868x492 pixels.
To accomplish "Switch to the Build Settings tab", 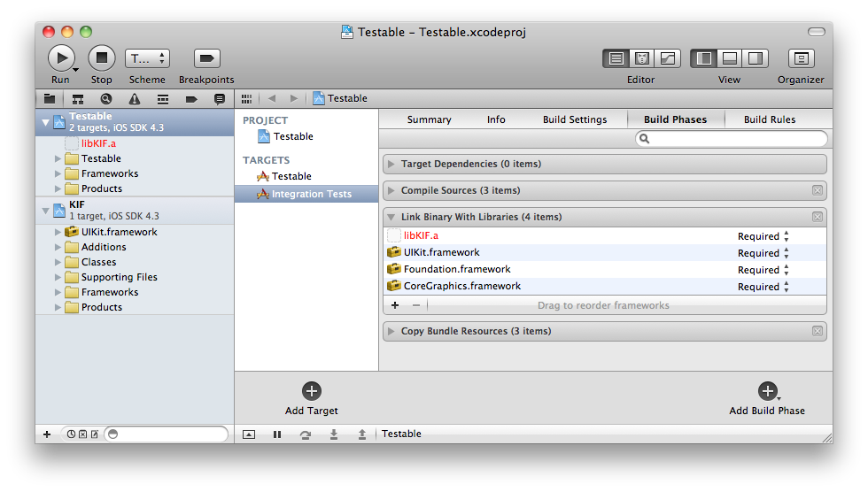I will [x=575, y=119].
